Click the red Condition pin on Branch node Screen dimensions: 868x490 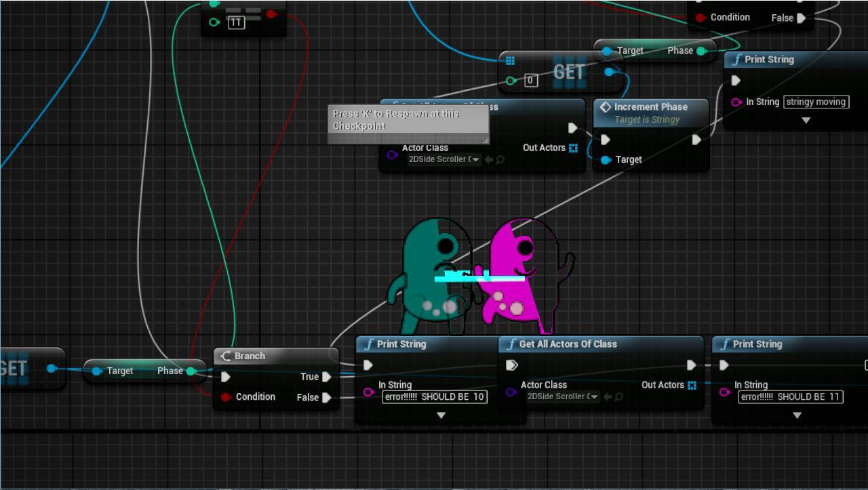(226, 397)
